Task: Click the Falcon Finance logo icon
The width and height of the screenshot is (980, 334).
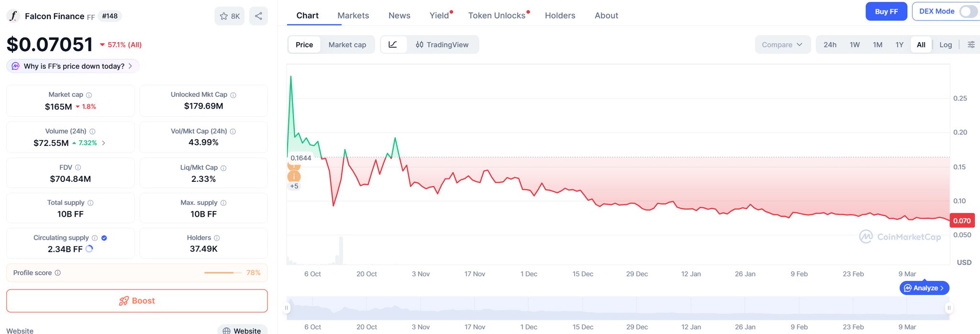Action: [x=13, y=16]
